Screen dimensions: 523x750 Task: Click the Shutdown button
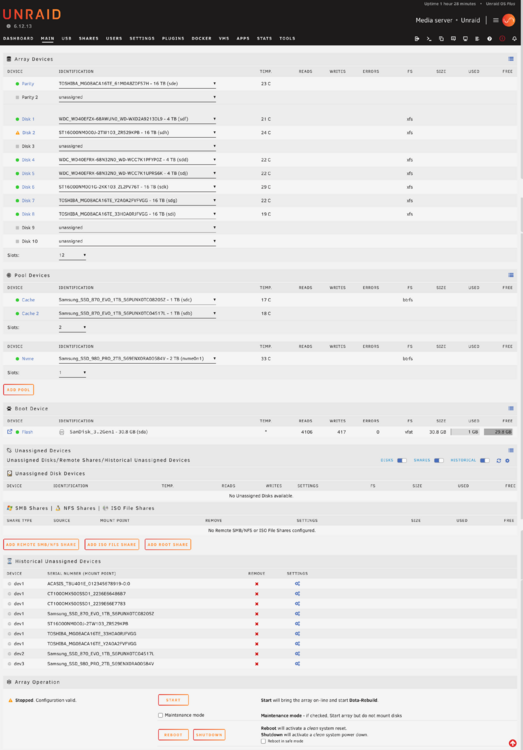tap(209, 735)
